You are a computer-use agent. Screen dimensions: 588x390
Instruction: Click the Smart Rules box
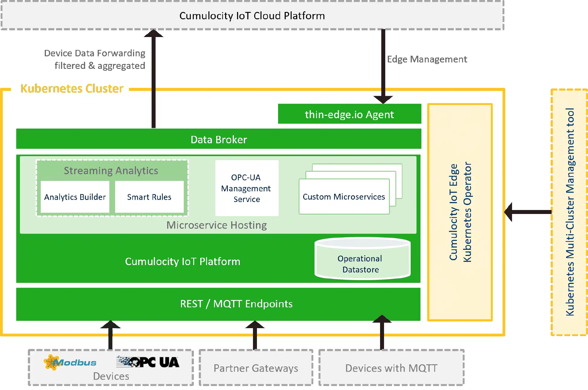[x=149, y=197]
